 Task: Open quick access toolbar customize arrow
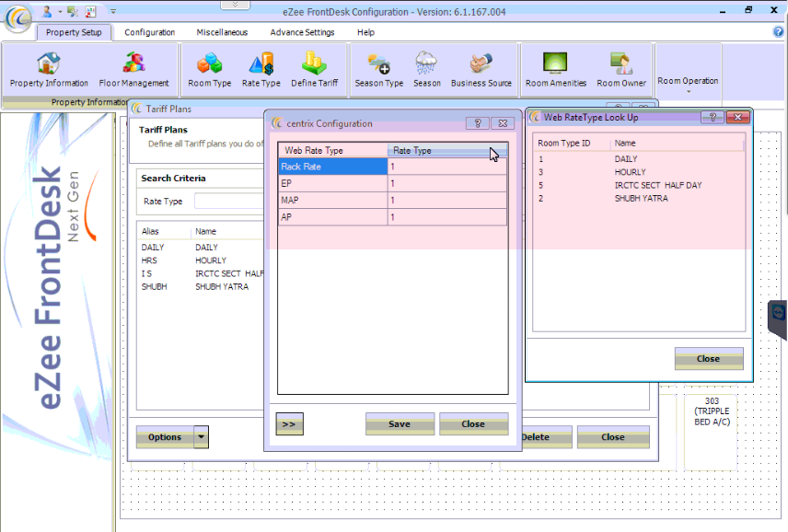(x=113, y=11)
